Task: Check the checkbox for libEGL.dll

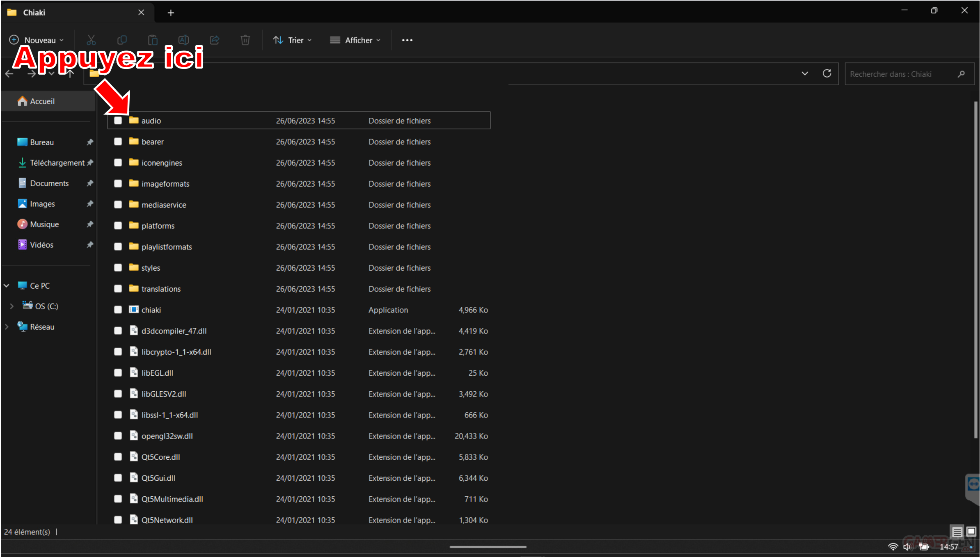Action: [x=118, y=373]
